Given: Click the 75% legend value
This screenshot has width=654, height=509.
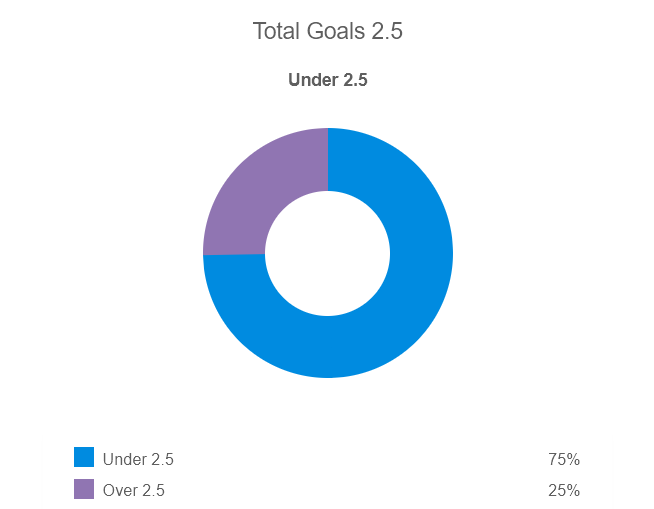Looking at the screenshot, I should point(564,460).
